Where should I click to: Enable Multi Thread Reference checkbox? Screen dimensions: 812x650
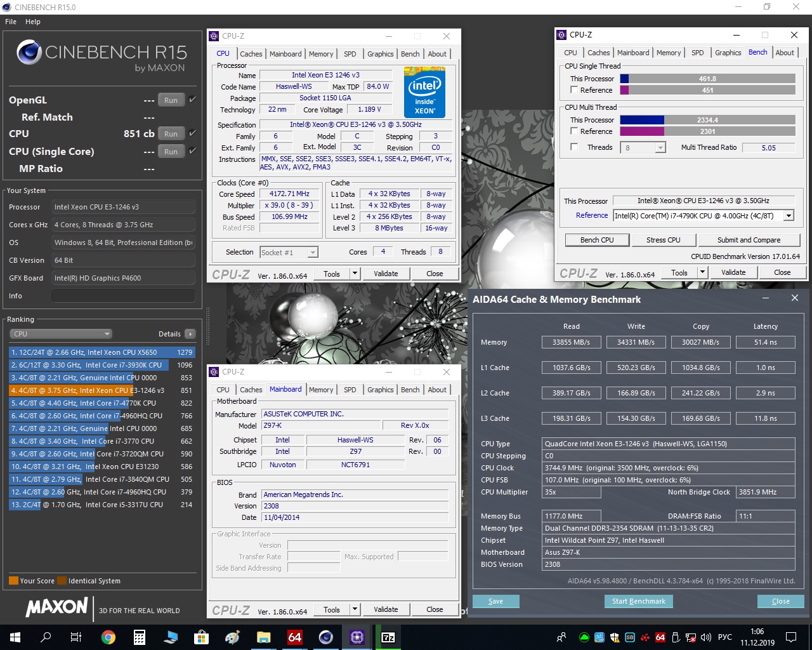574,131
